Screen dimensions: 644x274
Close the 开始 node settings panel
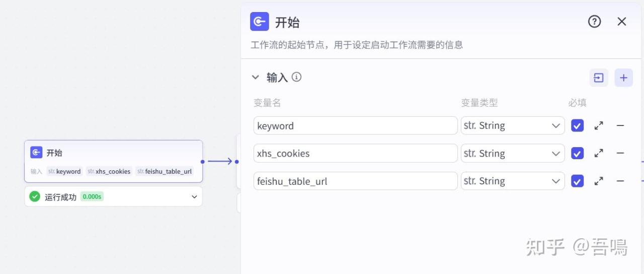[x=622, y=22]
